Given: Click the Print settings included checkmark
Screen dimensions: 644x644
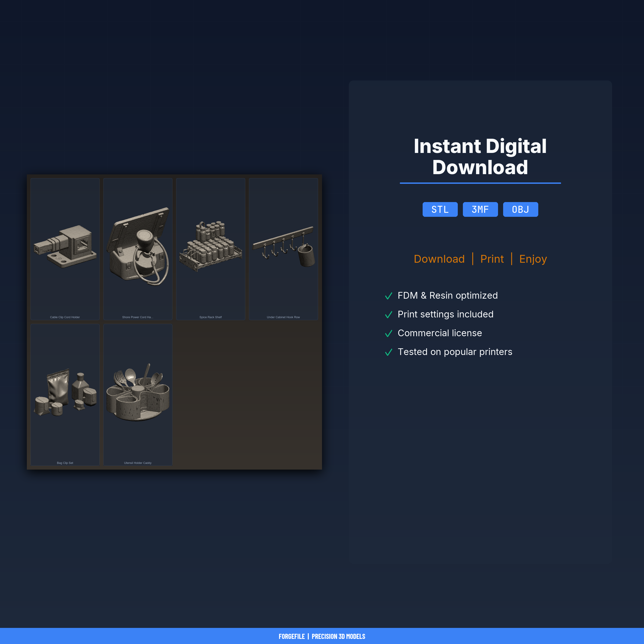Looking at the screenshot, I should point(388,315).
